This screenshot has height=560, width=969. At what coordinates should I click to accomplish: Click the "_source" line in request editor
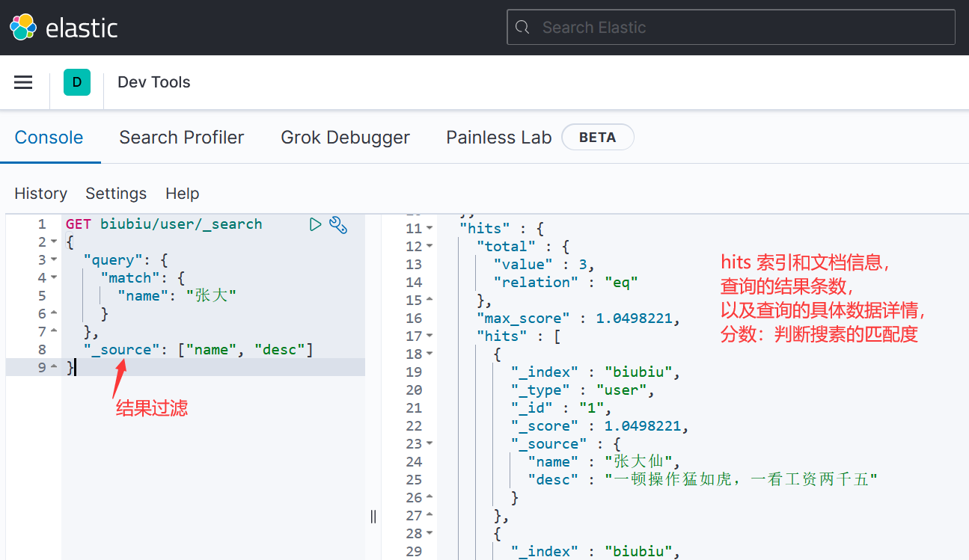pyautogui.click(x=198, y=350)
